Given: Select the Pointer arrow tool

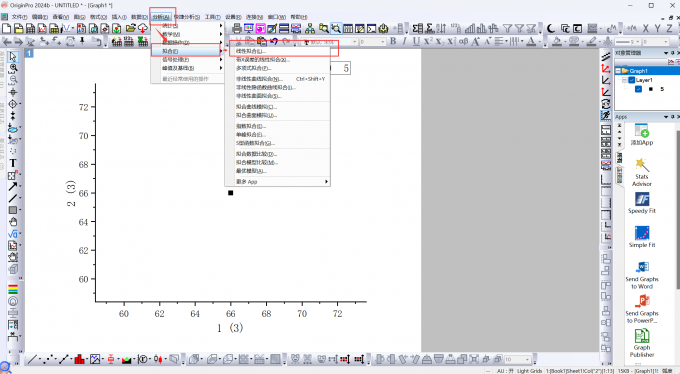Looking at the screenshot, I should pyautogui.click(x=13, y=57).
